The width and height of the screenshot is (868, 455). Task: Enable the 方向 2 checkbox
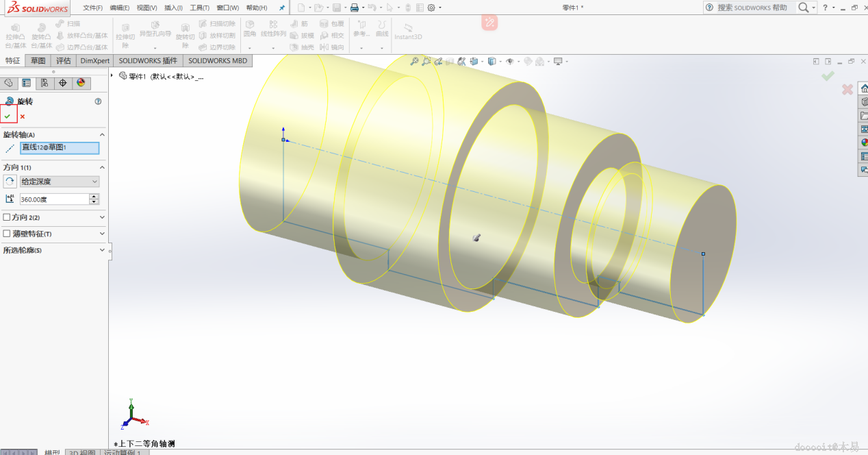(7, 217)
